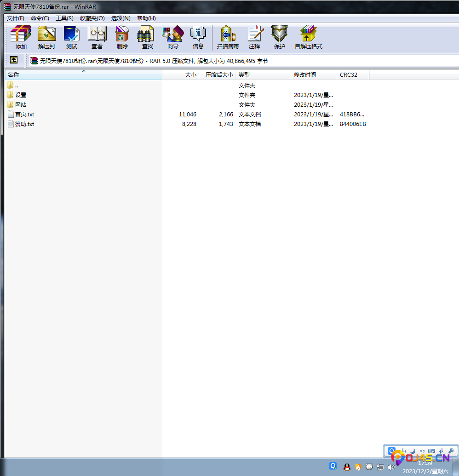Select the 赞助.txt CRC32 value 844006EB

tap(353, 124)
